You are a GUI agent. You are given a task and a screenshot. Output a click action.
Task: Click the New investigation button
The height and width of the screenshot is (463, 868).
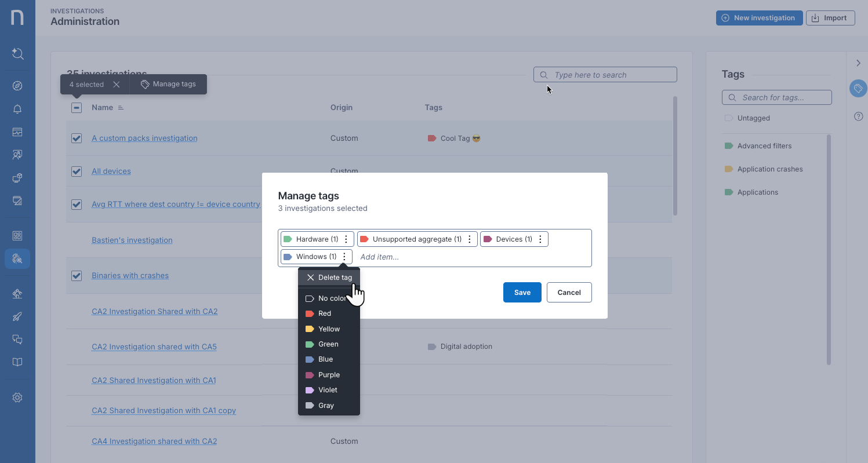[759, 17]
